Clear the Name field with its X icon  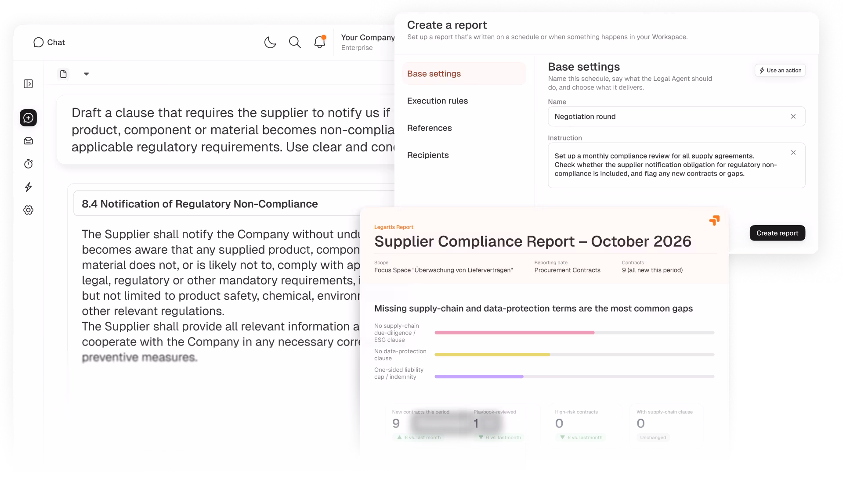click(793, 116)
